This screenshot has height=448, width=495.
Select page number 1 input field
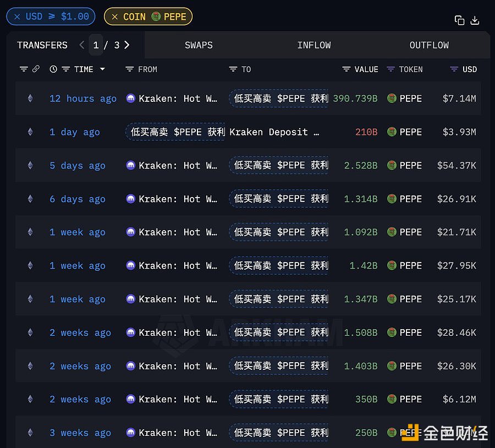[96, 45]
